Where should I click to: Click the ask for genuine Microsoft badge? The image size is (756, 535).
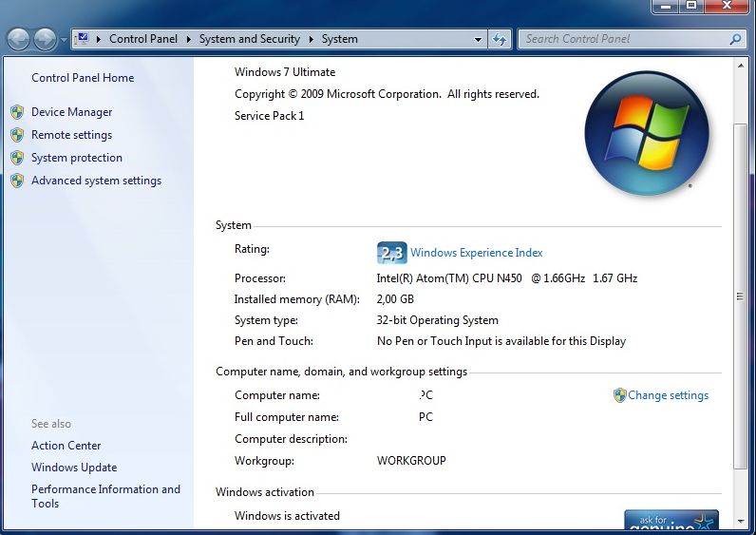point(671,521)
